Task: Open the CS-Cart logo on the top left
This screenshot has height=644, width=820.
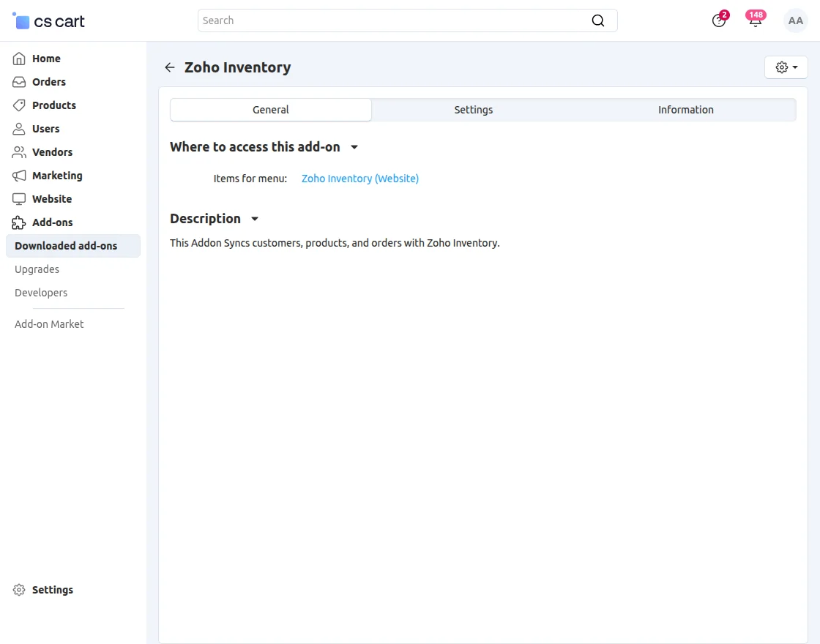Action: click(x=47, y=20)
